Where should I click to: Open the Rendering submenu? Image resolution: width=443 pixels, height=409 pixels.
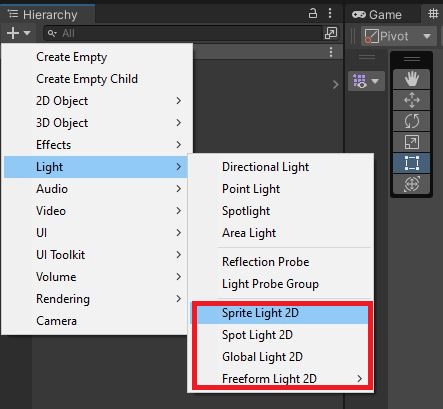pos(96,299)
